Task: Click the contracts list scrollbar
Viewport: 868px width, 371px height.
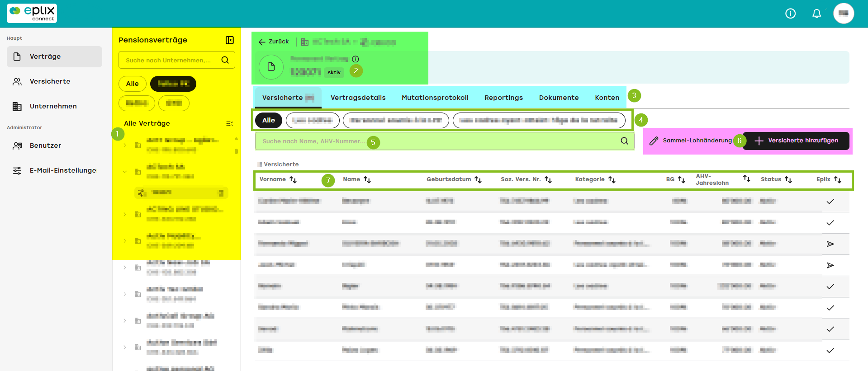Action: point(236,151)
